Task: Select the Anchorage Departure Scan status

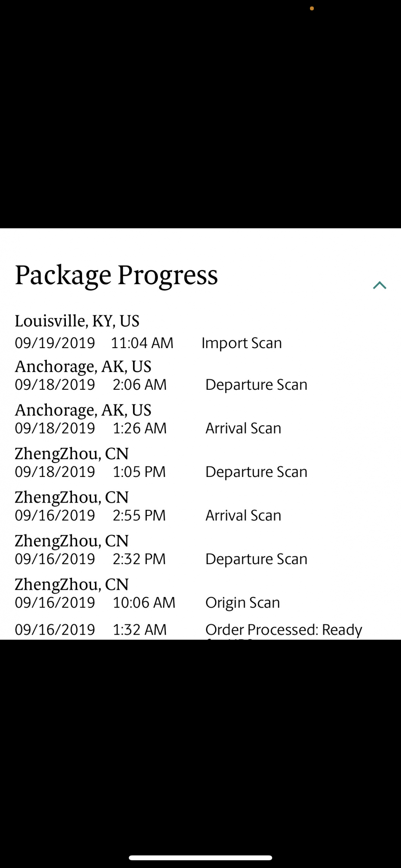Action: point(256,385)
